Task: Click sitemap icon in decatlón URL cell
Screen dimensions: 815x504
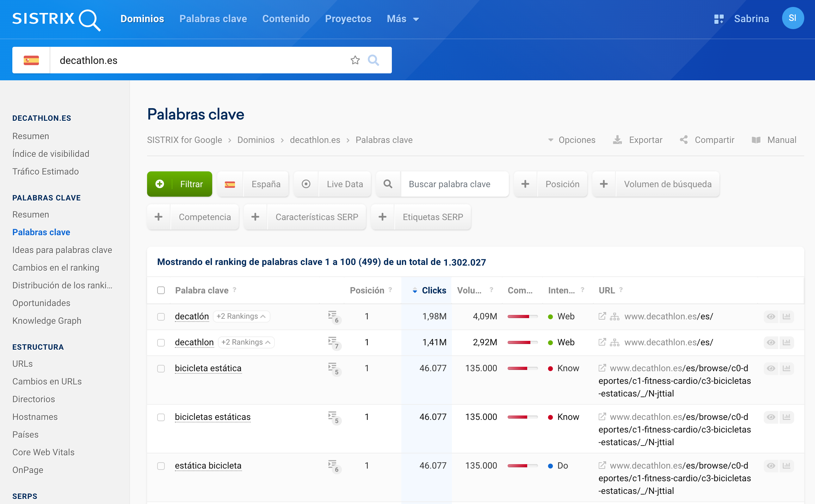Action: click(x=614, y=316)
